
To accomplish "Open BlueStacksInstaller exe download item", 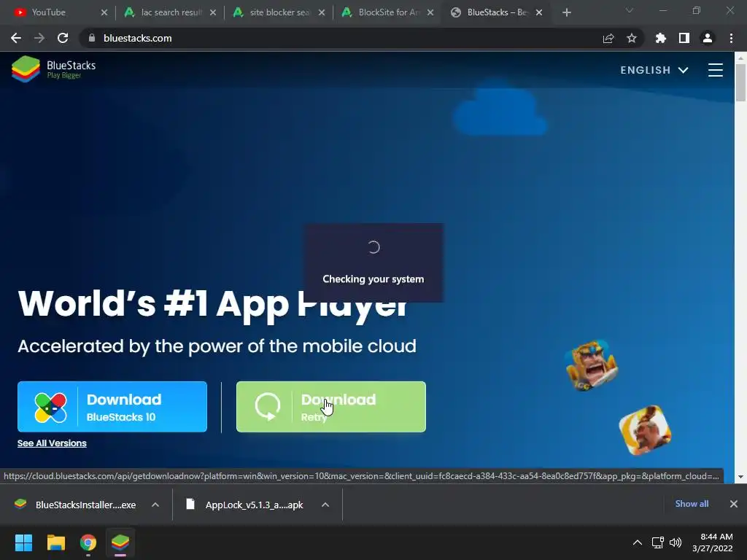I will pyautogui.click(x=75, y=505).
